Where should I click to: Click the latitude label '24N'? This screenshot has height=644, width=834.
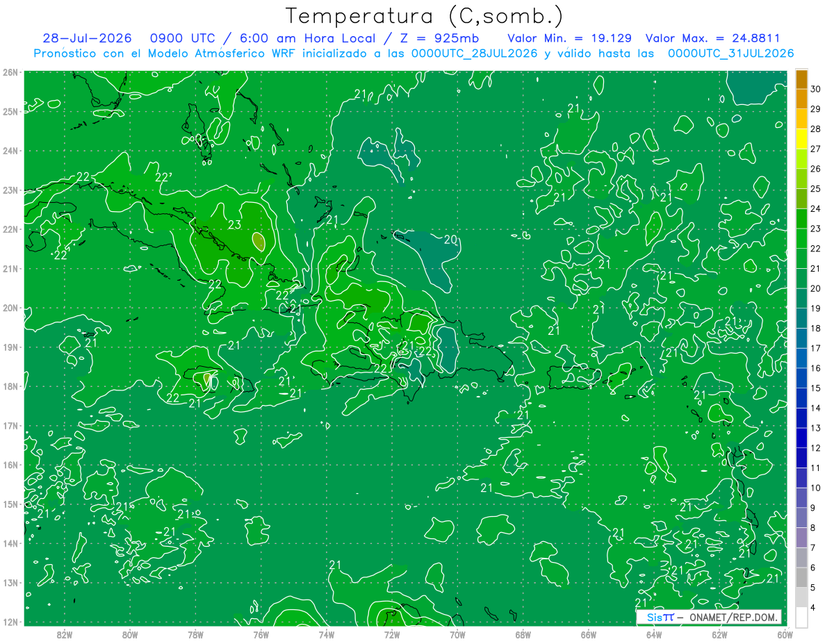point(10,151)
